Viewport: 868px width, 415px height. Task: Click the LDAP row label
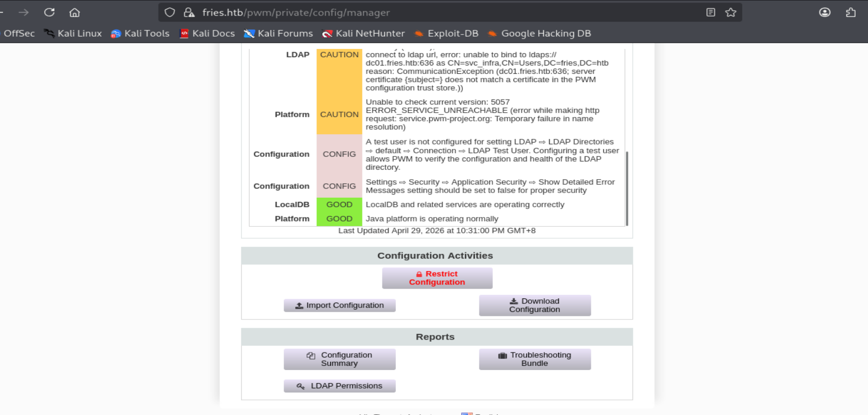(298, 55)
